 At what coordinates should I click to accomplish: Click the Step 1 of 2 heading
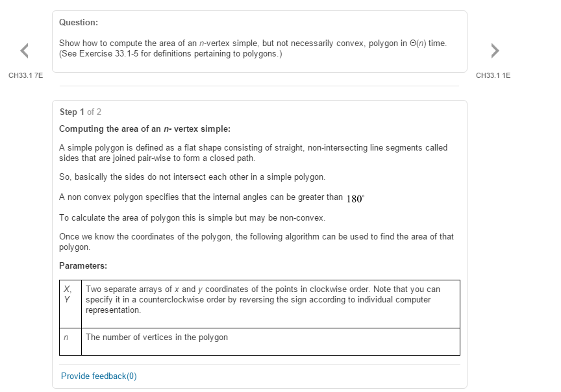coord(81,112)
